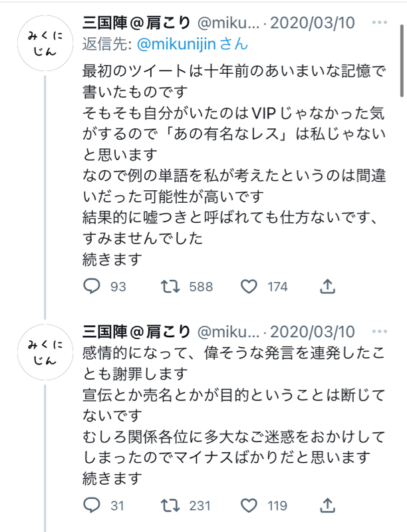
Task: Click second tweet's みくにじん profile avatar
Action: [46, 352]
